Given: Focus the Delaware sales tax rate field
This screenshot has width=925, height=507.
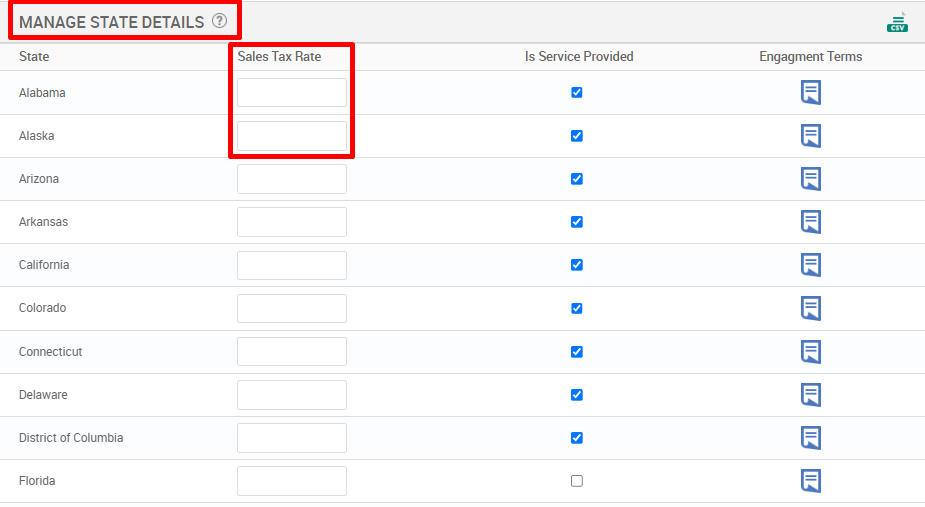Looking at the screenshot, I should (292, 395).
